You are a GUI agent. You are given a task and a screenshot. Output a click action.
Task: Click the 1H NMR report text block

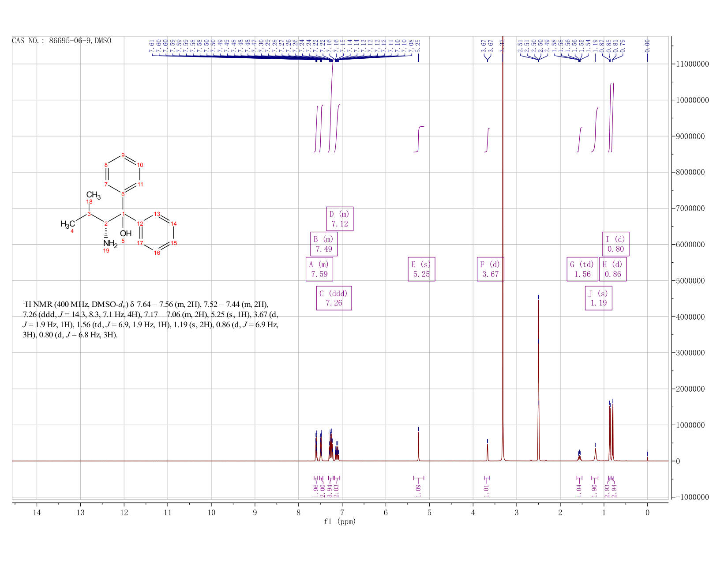tap(150, 320)
